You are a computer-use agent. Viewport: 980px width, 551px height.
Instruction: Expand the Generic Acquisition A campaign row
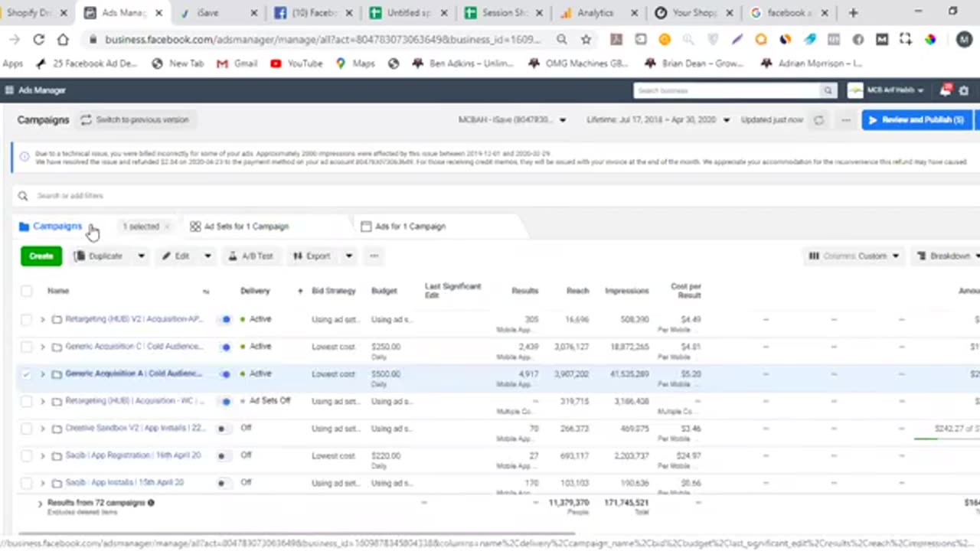[42, 374]
